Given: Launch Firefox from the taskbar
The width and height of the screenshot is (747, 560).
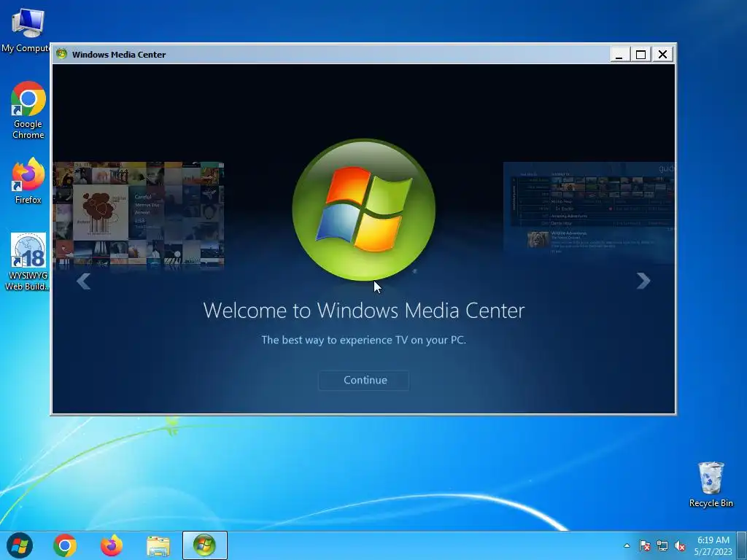Looking at the screenshot, I should 112,545.
